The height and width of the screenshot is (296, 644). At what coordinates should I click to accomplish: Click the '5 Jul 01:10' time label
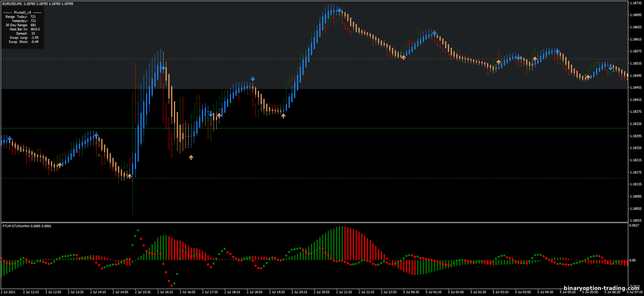tap(433, 292)
